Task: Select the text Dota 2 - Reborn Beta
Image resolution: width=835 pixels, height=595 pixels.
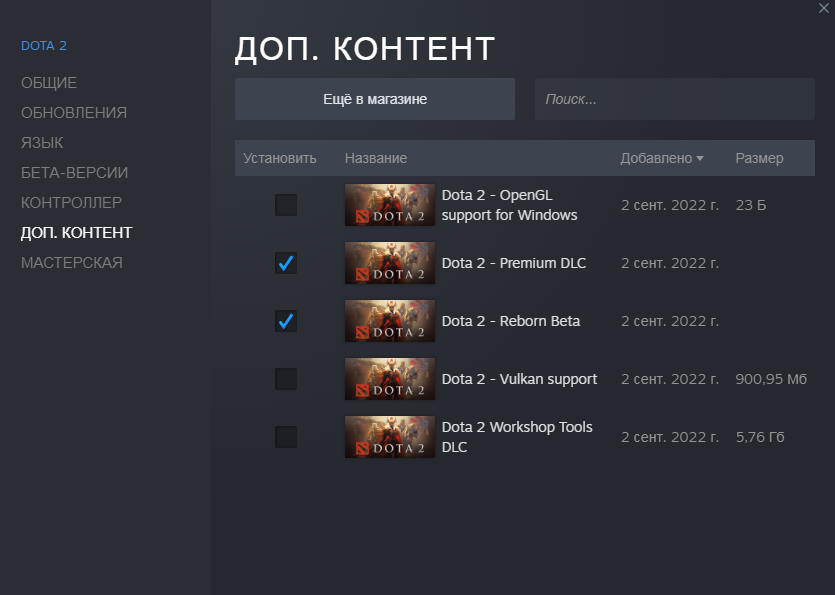Action: pos(511,321)
